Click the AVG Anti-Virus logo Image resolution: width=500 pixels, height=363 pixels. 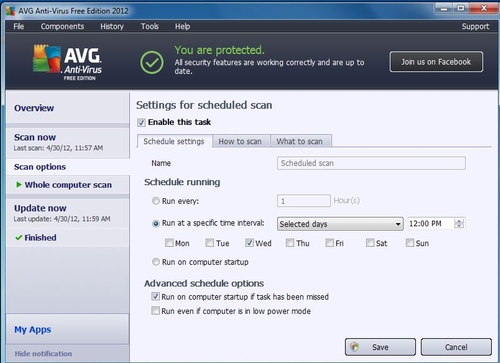(x=67, y=62)
